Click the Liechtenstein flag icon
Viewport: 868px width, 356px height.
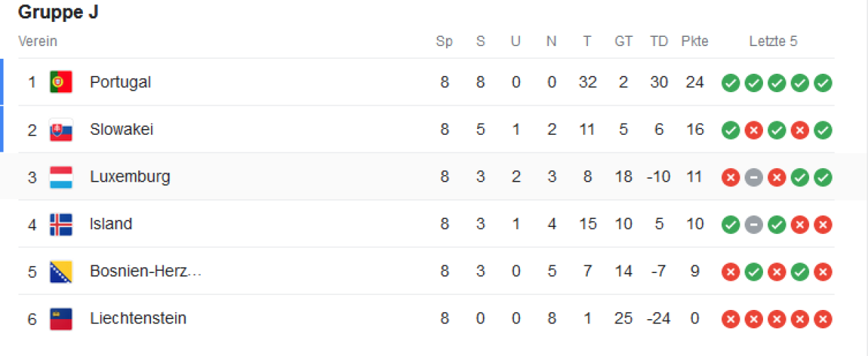pos(61,319)
